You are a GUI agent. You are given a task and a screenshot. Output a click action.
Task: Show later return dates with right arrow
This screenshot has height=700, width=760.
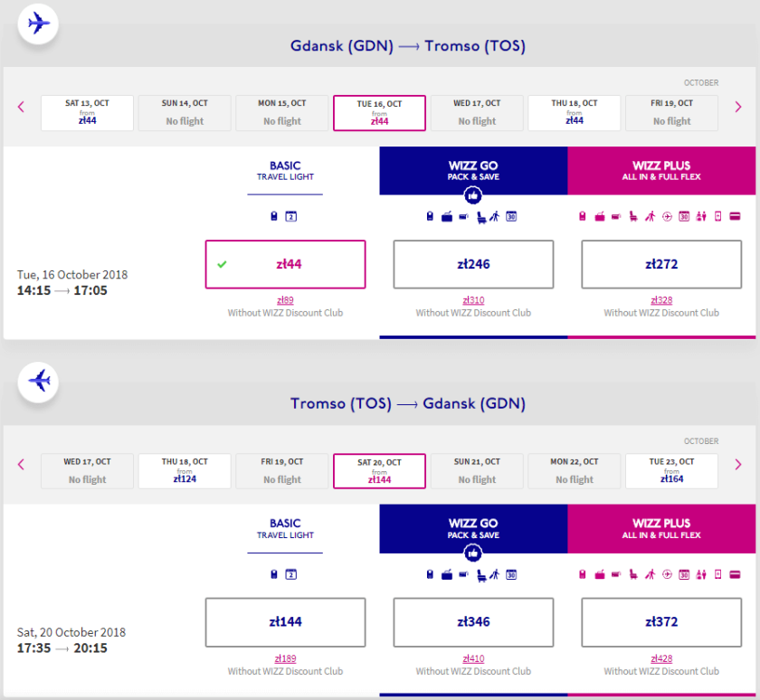coord(738,465)
